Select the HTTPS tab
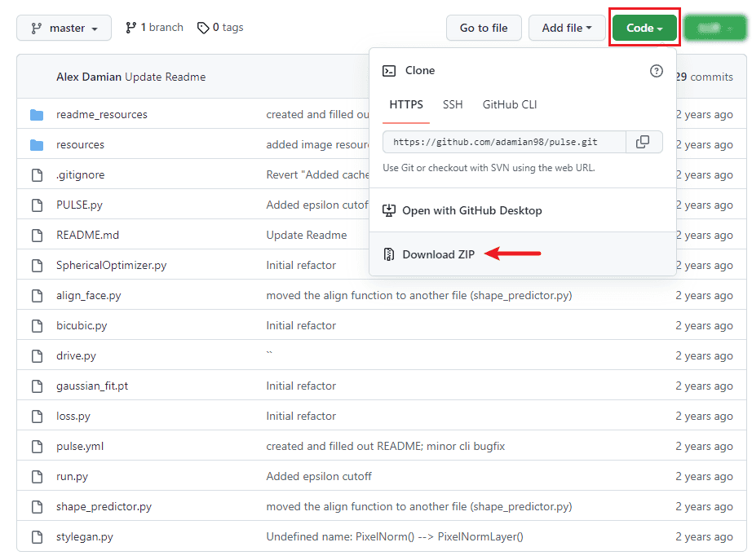Image resolution: width=752 pixels, height=560 pixels. point(406,104)
